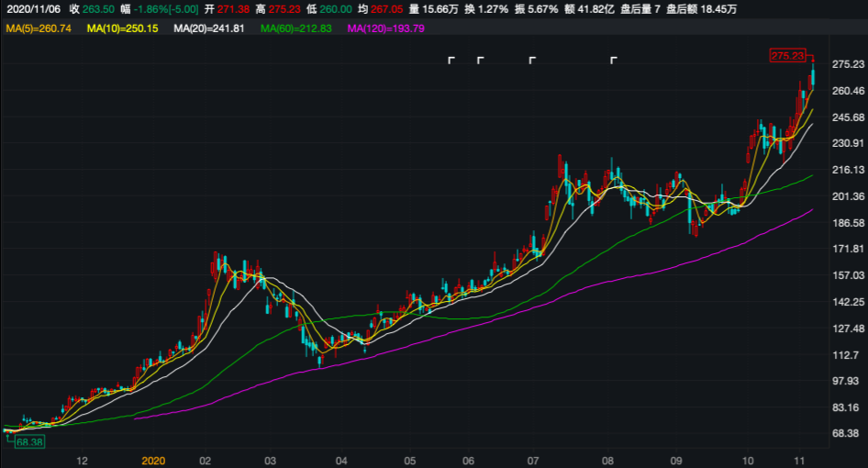The width and height of the screenshot is (868, 468).
Task: Click the 09 month label on the time axis
Action: [677, 460]
